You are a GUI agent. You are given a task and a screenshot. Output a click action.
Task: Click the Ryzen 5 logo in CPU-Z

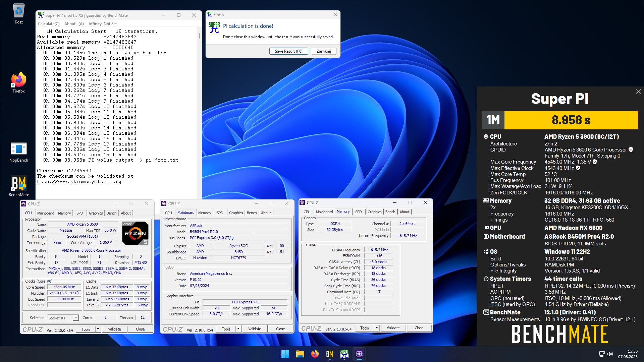(x=135, y=233)
